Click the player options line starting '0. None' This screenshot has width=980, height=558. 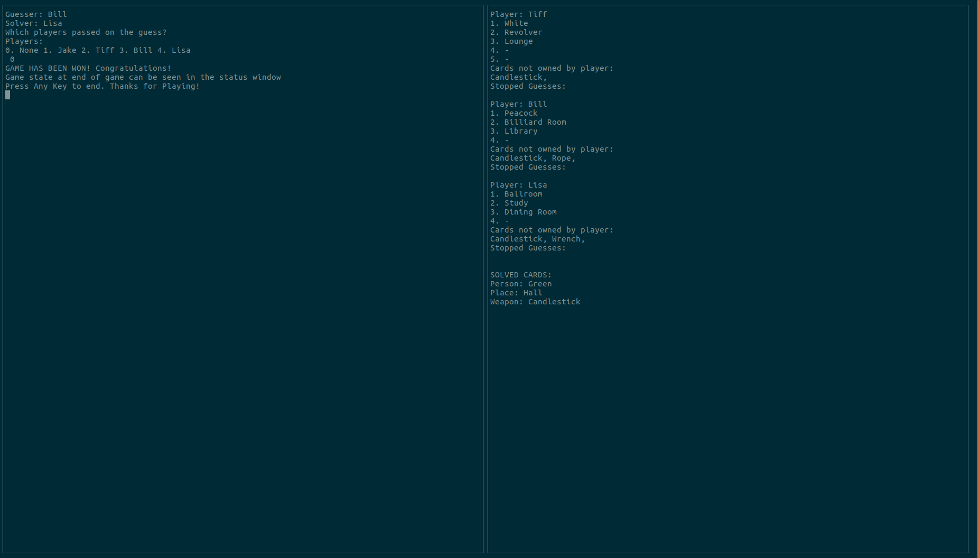pos(98,50)
